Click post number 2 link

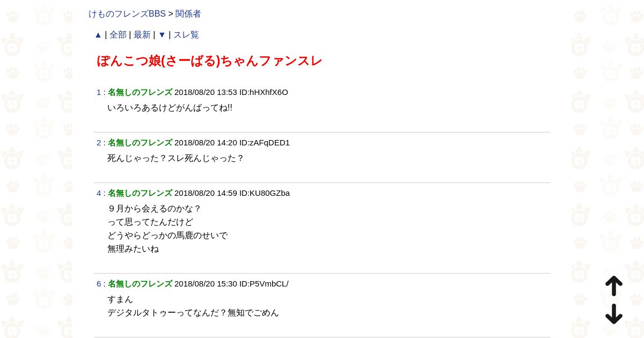pos(99,143)
